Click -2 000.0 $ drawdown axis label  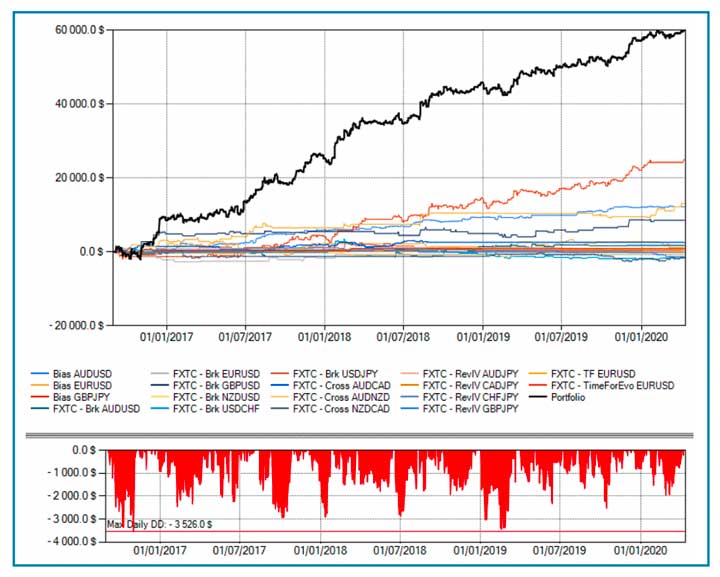72,496
